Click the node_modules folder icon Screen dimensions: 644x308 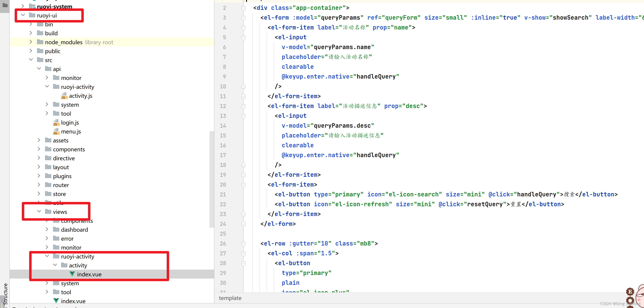coord(40,42)
